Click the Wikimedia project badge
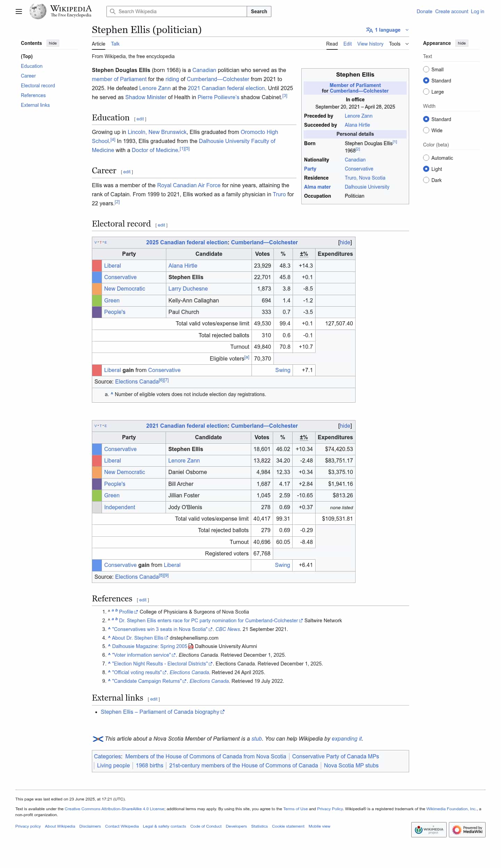 click(x=429, y=830)
